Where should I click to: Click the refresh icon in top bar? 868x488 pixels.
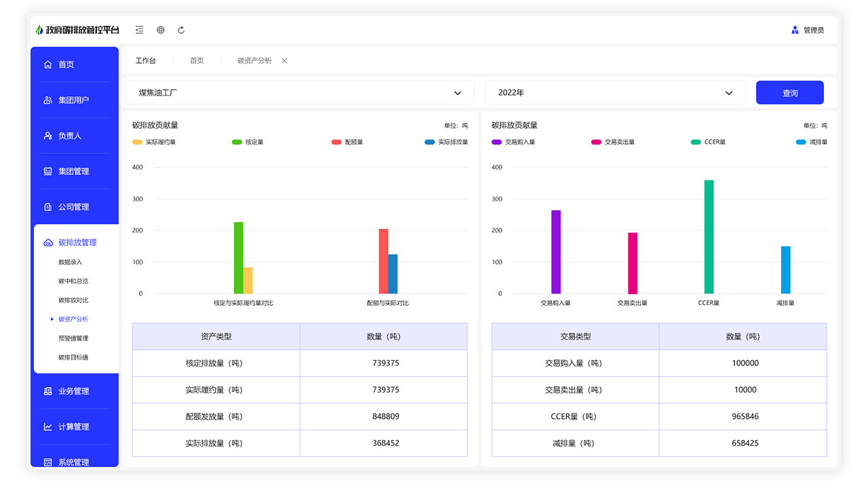[181, 30]
